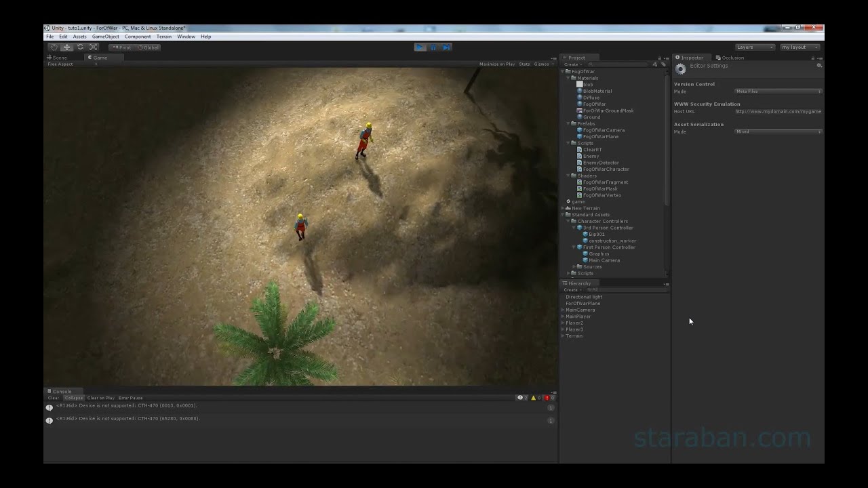The image size is (868, 488).
Task: Collapse the Shaders folder
Action: click(568, 176)
